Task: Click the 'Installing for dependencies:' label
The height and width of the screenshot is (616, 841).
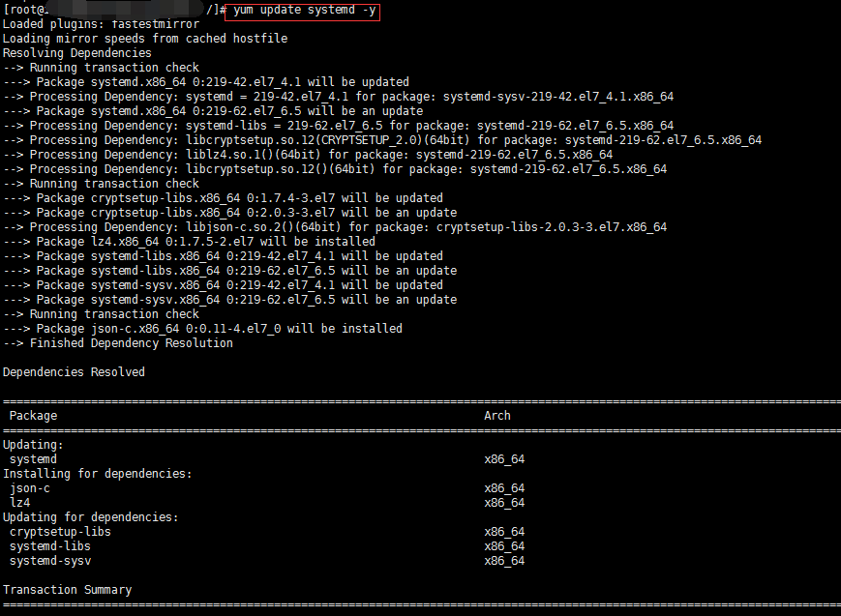Action: pyautogui.click(x=97, y=474)
